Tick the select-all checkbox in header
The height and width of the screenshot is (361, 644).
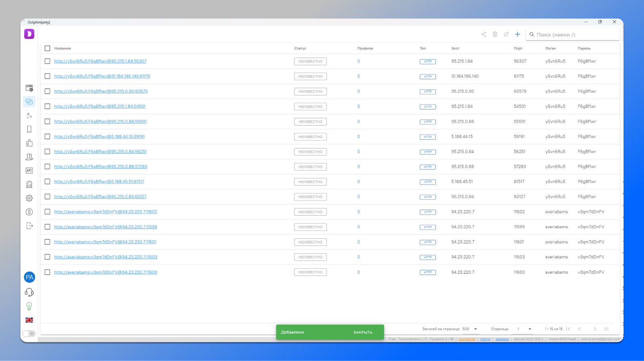[47, 48]
